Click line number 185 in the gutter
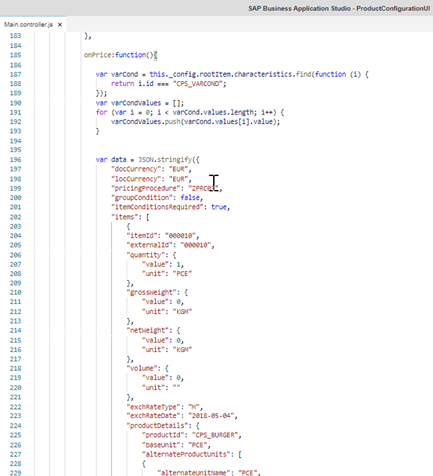This screenshot has height=476, width=433. pos(15,55)
